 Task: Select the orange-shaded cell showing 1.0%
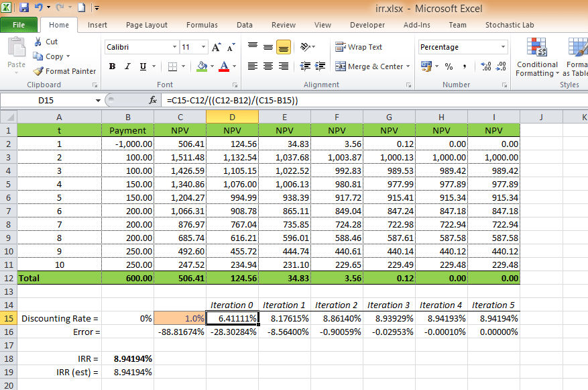point(180,318)
